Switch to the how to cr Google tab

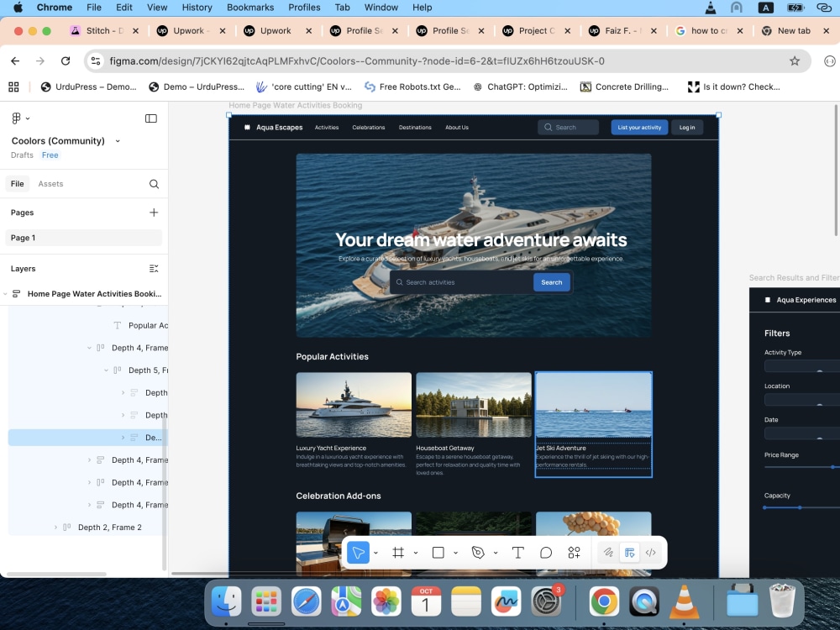pos(709,30)
